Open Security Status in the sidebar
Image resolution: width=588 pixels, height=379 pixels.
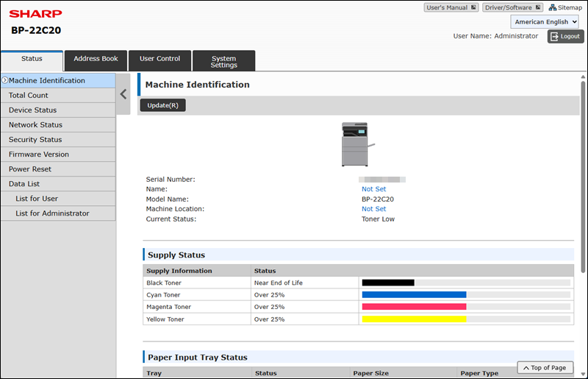[58, 139]
